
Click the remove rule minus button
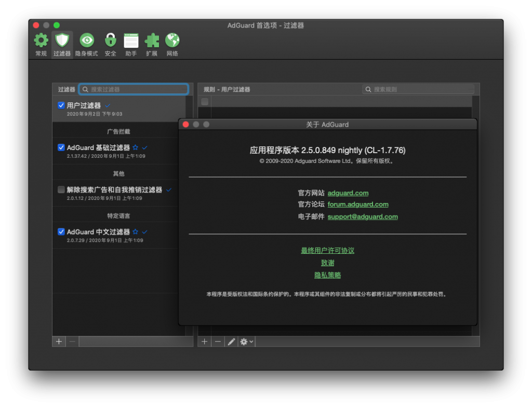(218, 341)
